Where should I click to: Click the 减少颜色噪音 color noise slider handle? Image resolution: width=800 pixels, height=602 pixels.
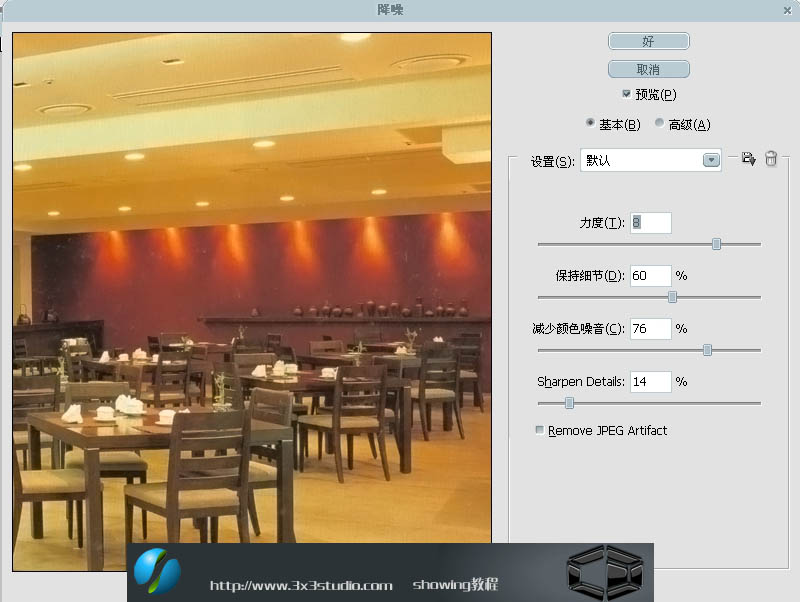point(707,350)
